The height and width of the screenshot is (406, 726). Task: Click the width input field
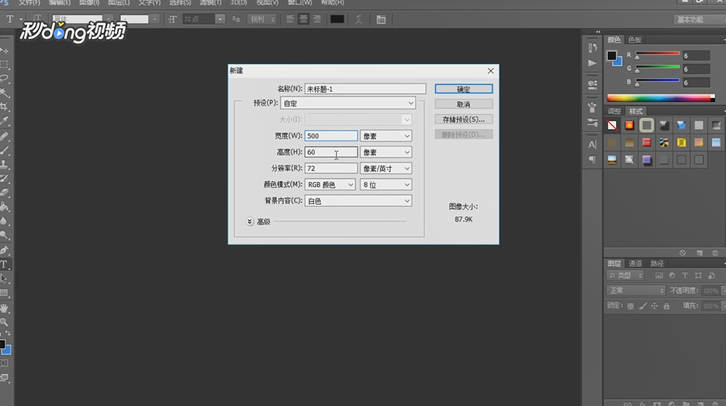[331, 136]
